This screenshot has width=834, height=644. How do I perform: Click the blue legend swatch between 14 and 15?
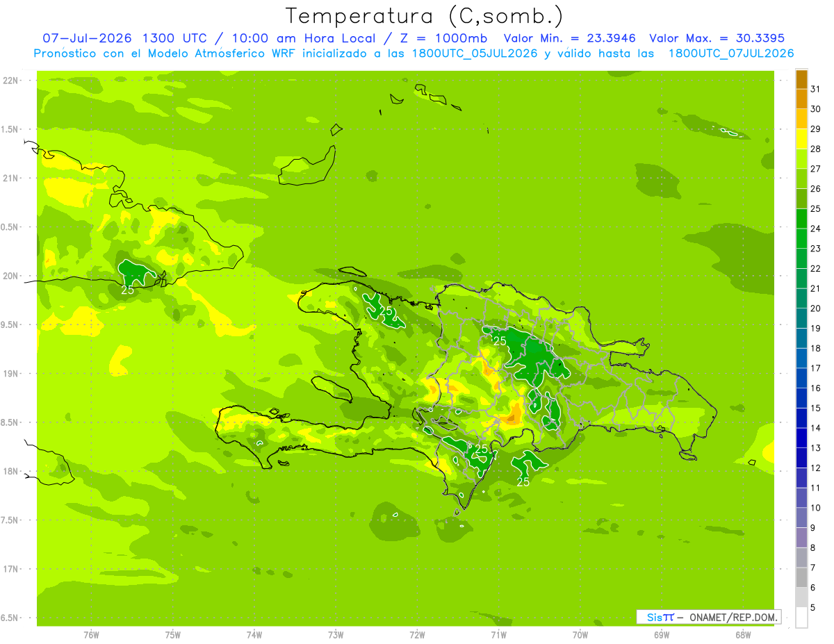pyautogui.click(x=801, y=418)
